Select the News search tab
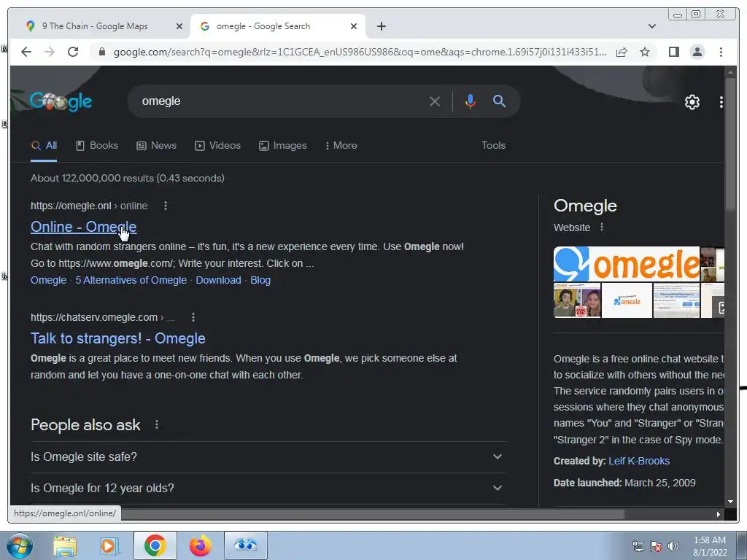Screen dimensions: 747x560 tap(157, 146)
